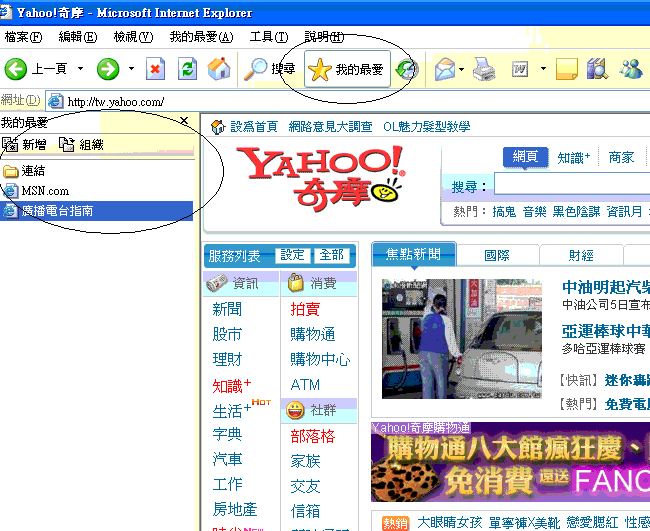Close the 我的最愛 favorites side panel

[x=184, y=121]
